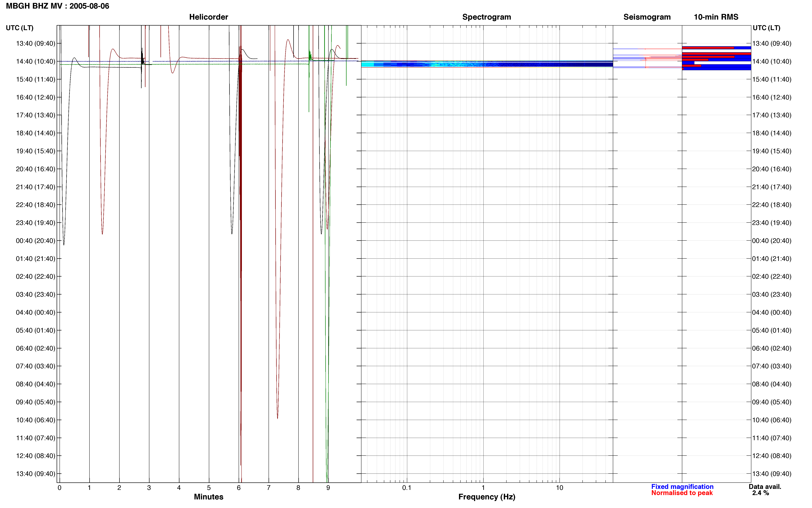Click the left '02:40 (22:40)' time label
The width and height of the screenshot is (812, 508).
tap(36, 277)
